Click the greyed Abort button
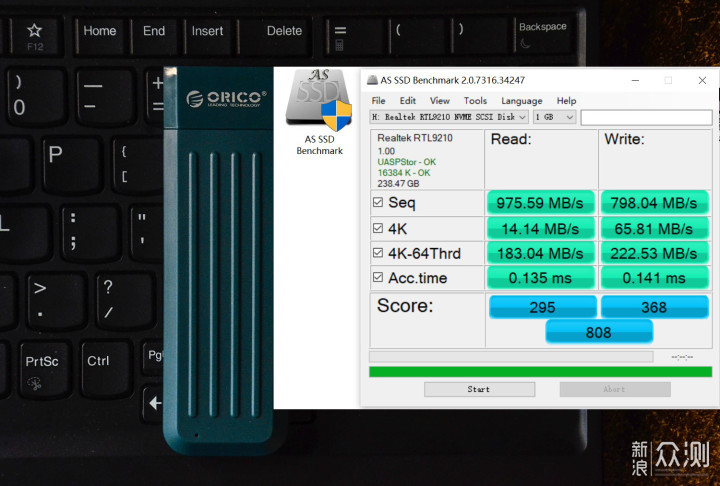720x486 pixels. point(615,389)
